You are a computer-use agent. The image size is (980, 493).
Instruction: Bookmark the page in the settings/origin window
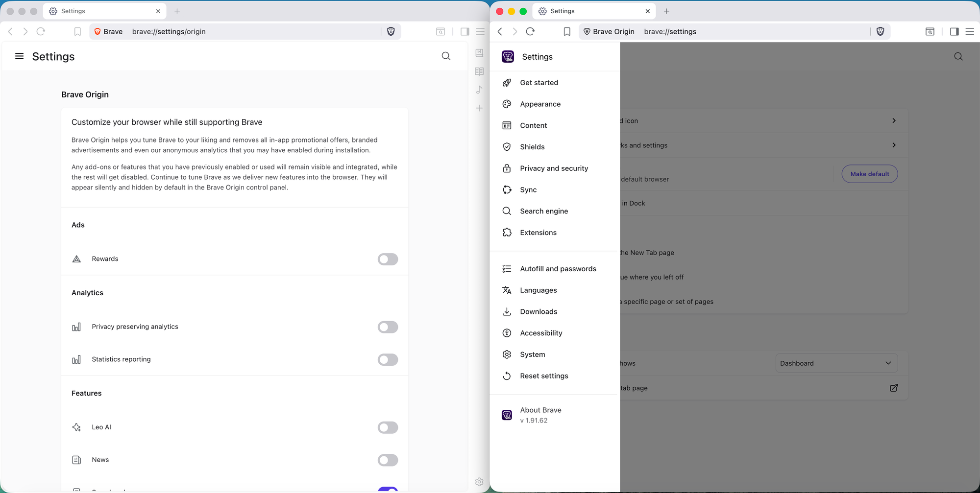click(77, 32)
